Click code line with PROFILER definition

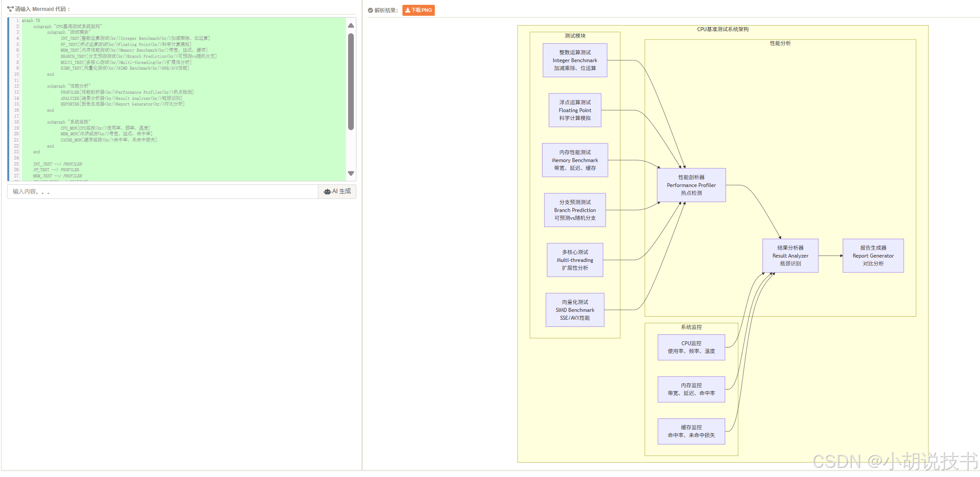coord(127,92)
